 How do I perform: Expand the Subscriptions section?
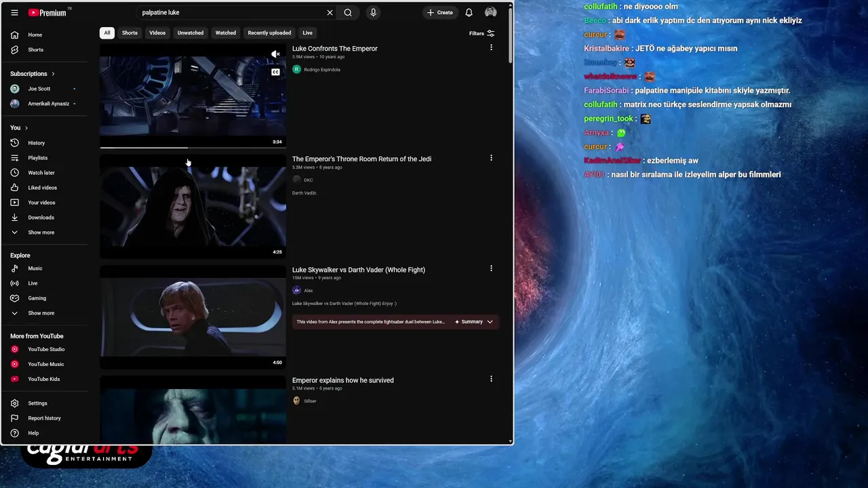click(x=33, y=73)
